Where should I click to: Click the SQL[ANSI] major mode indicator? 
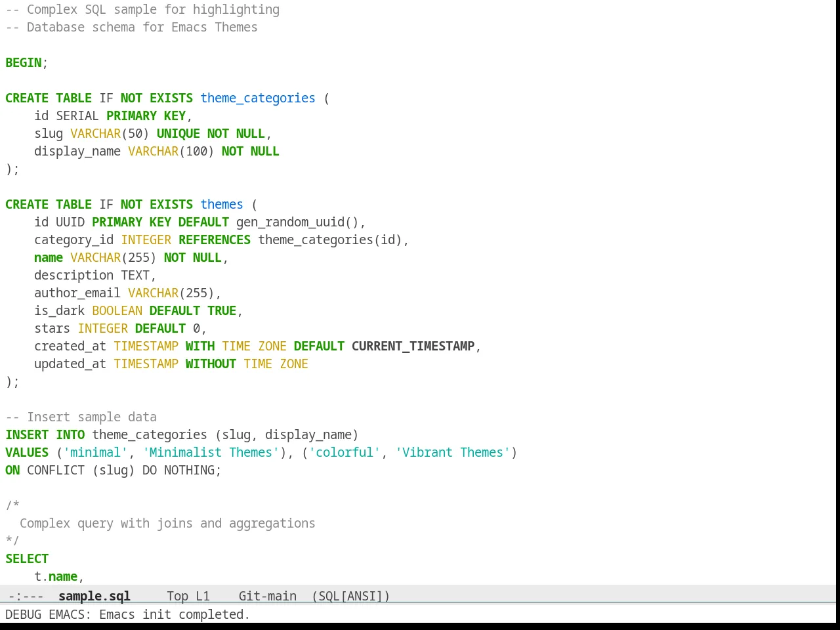351,596
